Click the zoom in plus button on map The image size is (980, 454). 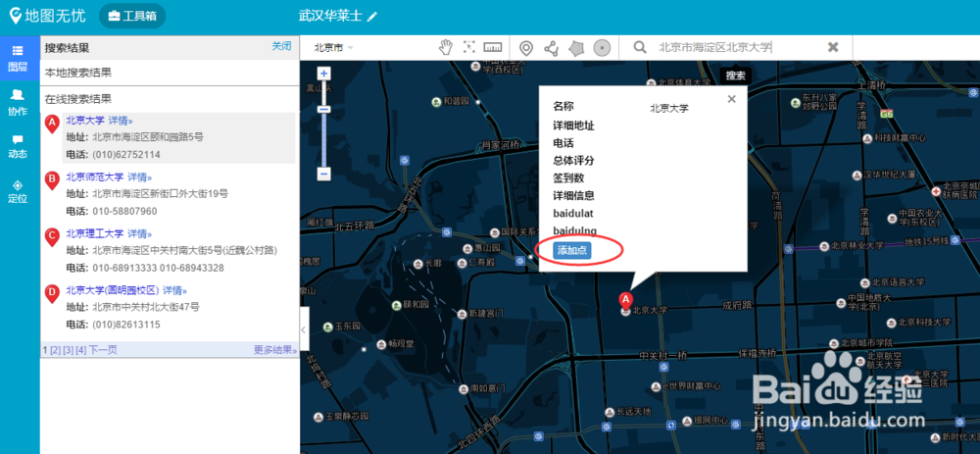coord(323,74)
